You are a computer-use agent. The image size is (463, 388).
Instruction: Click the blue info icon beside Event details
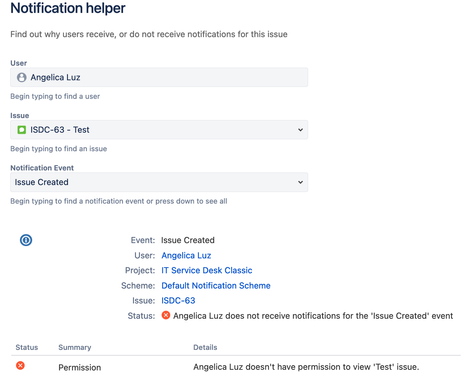click(x=26, y=240)
